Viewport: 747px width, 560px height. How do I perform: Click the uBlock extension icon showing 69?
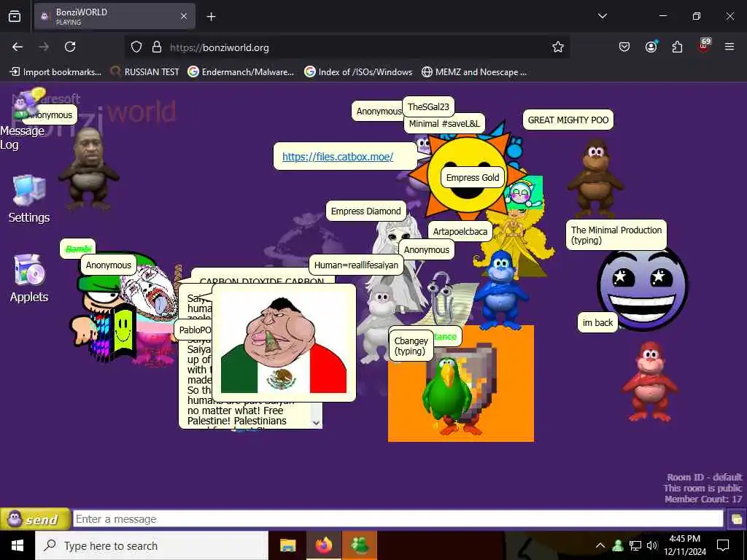[x=704, y=46]
